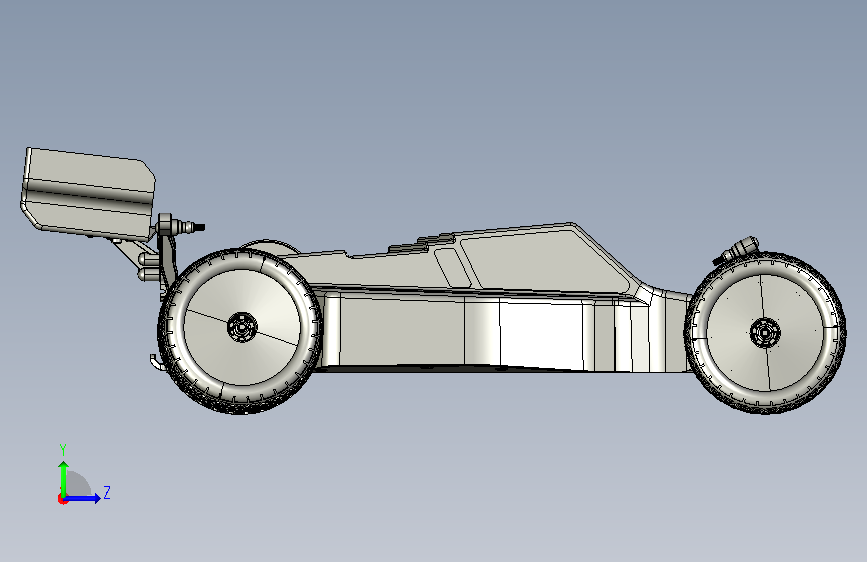Click the red X axis origin of the triad
This screenshot has width=867, height=562.
(62, 499)
